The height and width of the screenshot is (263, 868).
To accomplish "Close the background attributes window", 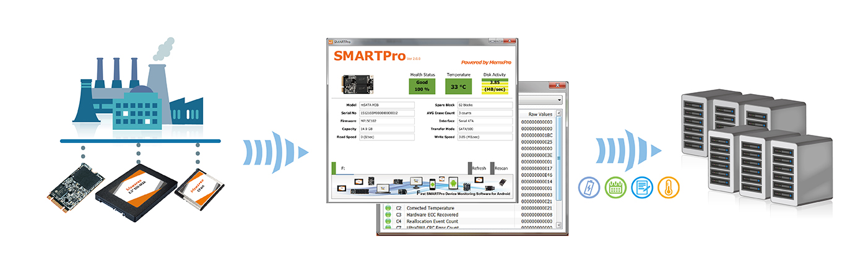I will coord(557,85).
